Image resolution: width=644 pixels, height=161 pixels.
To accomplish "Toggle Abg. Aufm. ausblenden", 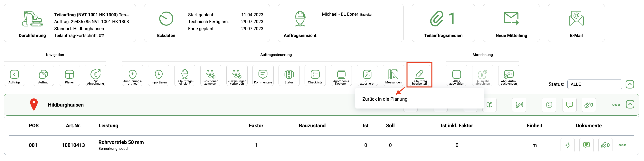I will pyautogui.click(x=508, y=75).
